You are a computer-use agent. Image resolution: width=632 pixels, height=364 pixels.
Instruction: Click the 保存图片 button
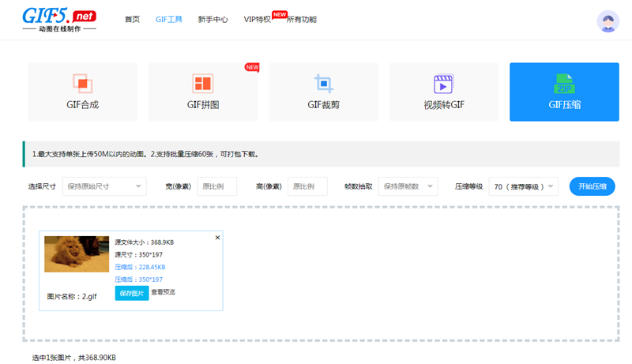pyautogui.click(x=132, y=293)
